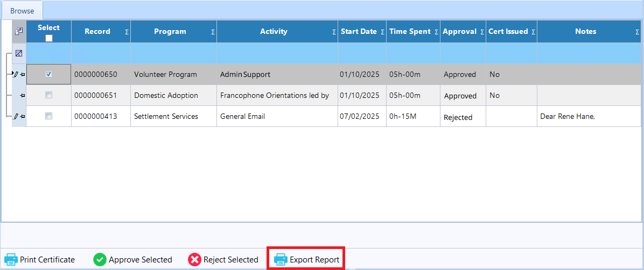This screenshot has height=270, width=644.
Task: Click the Settlement Services cell
Action: [174, 117]
